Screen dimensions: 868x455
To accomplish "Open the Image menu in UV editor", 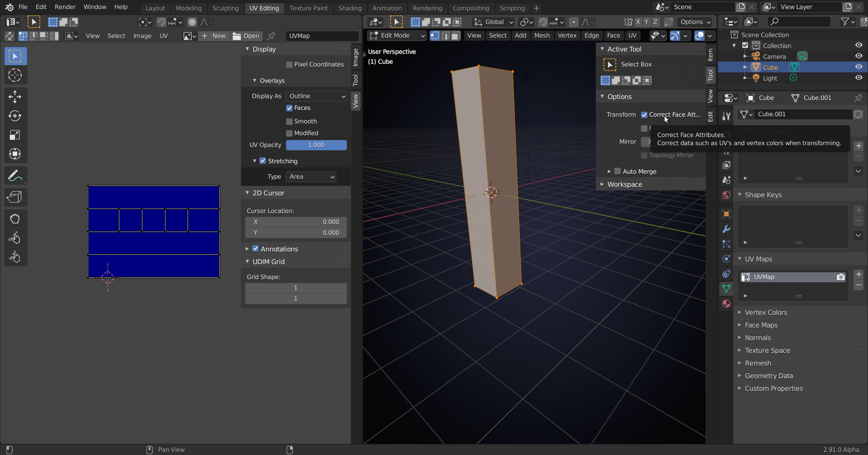I will click(142, 36).
